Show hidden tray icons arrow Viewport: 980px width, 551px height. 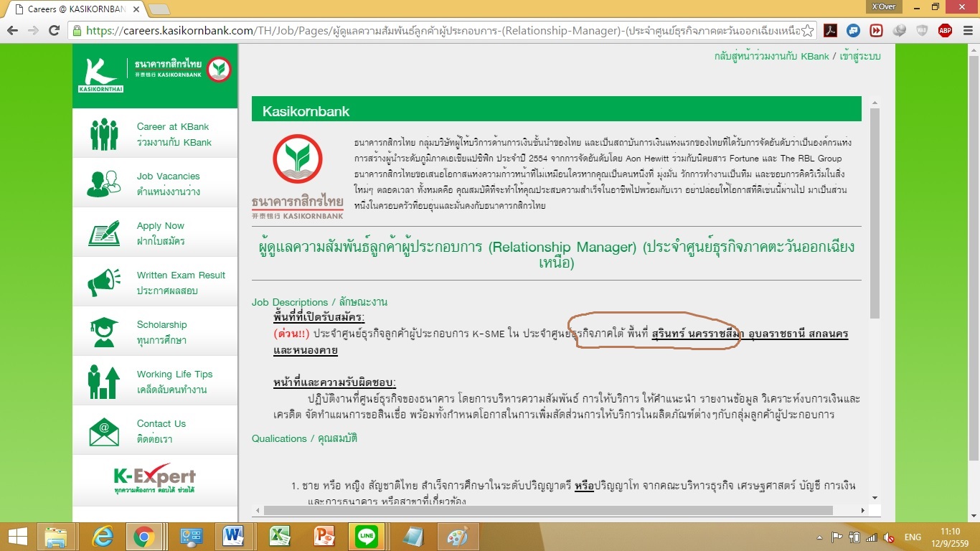[819, 537]
